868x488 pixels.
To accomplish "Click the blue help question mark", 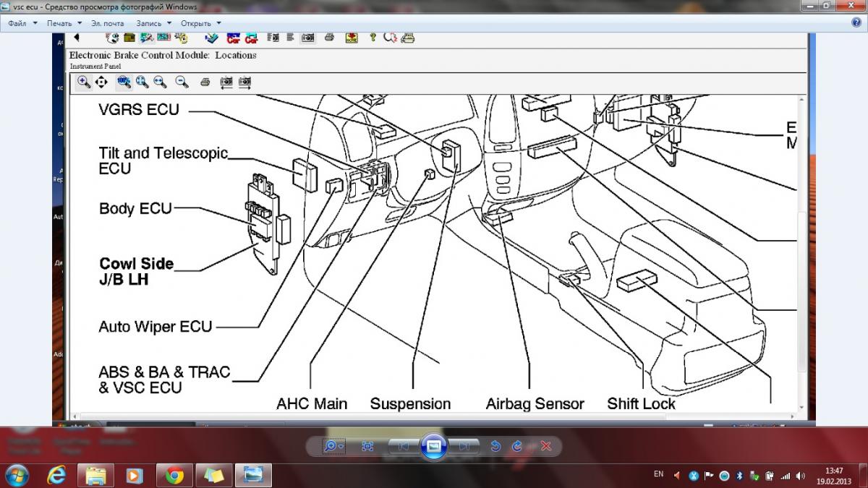I will pos(856,22).
